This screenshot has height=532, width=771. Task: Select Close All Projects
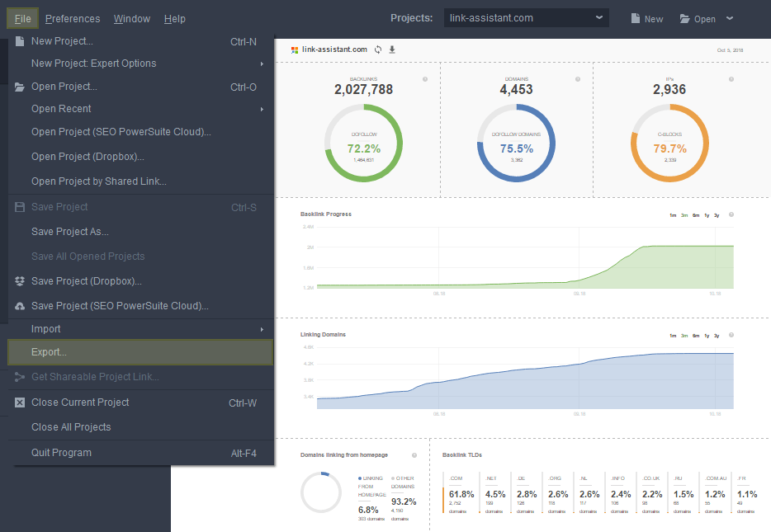[140, 427]
